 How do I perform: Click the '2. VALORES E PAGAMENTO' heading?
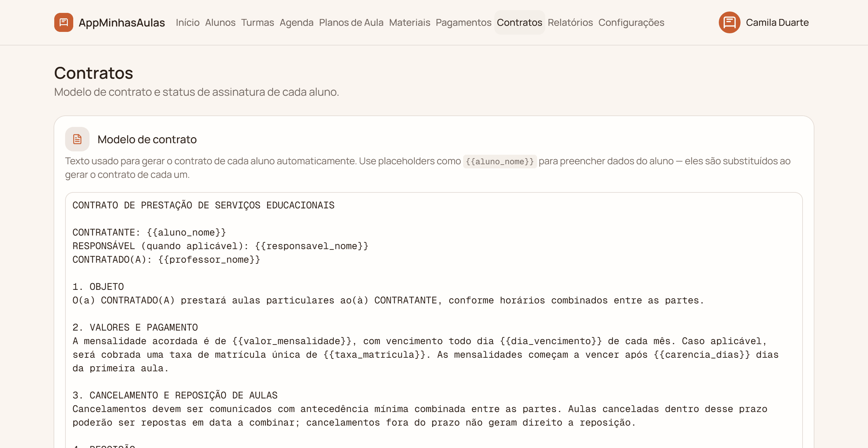tap(135, 328)
